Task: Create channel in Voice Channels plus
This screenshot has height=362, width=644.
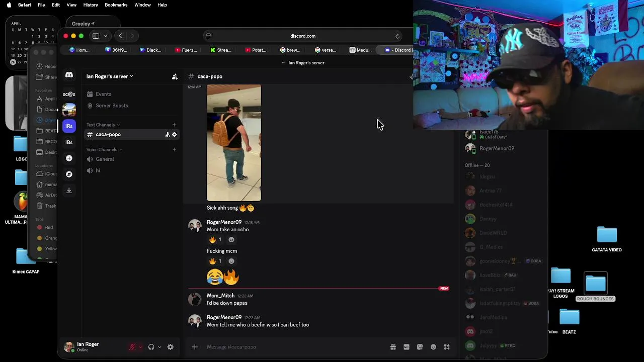Action: [x=175, y=149]
